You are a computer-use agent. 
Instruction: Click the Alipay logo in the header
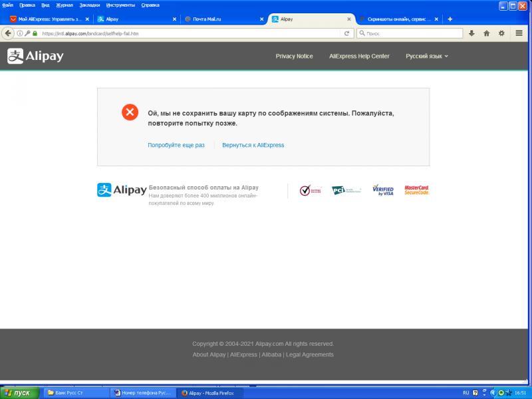[x=35, y=57]
